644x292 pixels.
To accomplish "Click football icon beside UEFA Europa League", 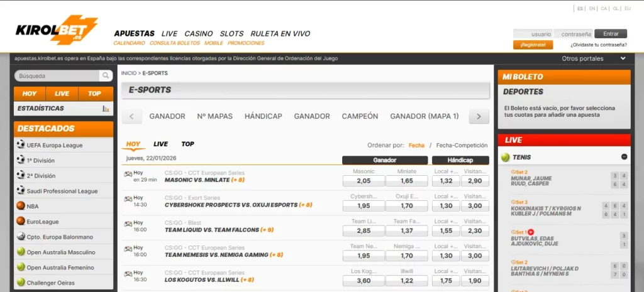I will point(21,144).
